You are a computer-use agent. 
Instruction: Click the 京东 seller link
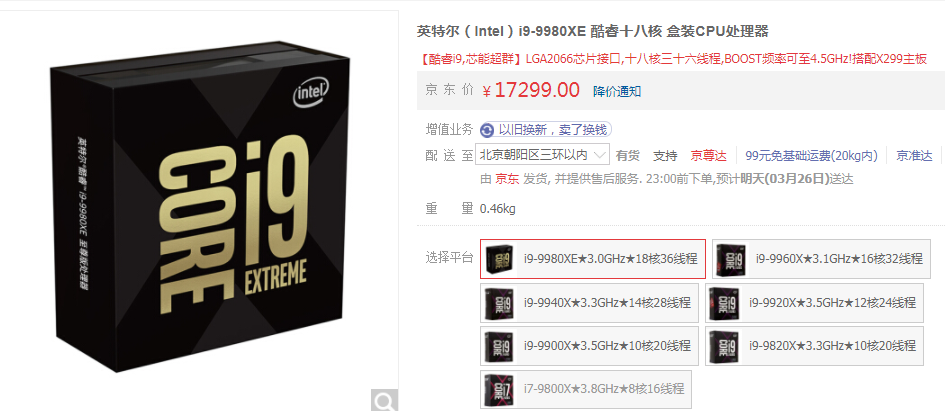click(x=507, y=179)
